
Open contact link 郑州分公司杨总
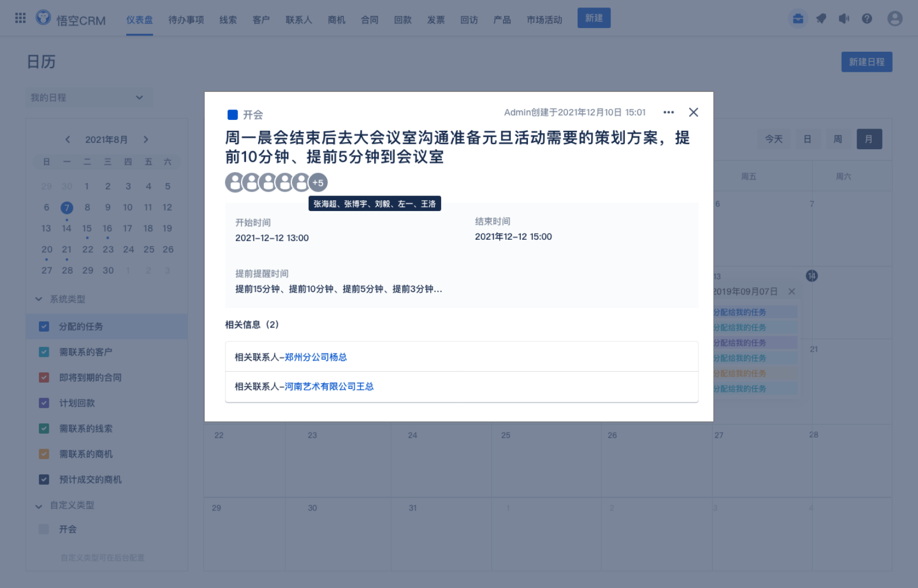point(316,357)
